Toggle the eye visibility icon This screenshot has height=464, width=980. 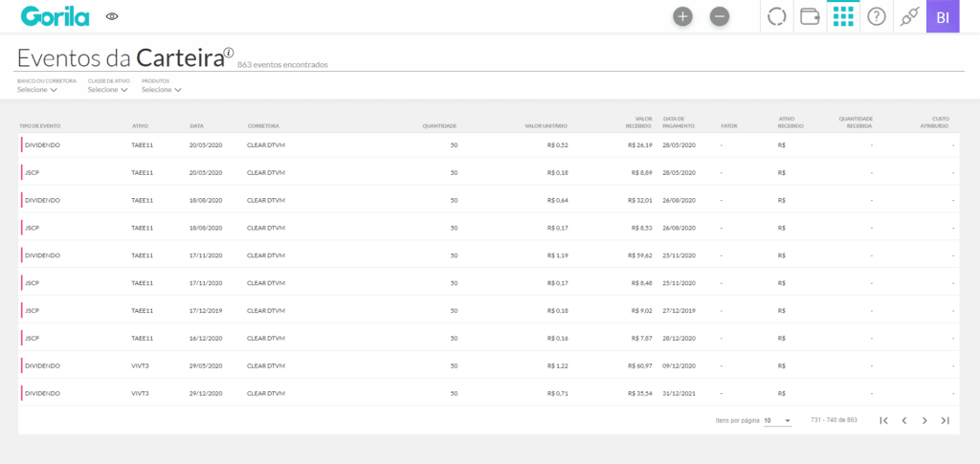point(112,16)
